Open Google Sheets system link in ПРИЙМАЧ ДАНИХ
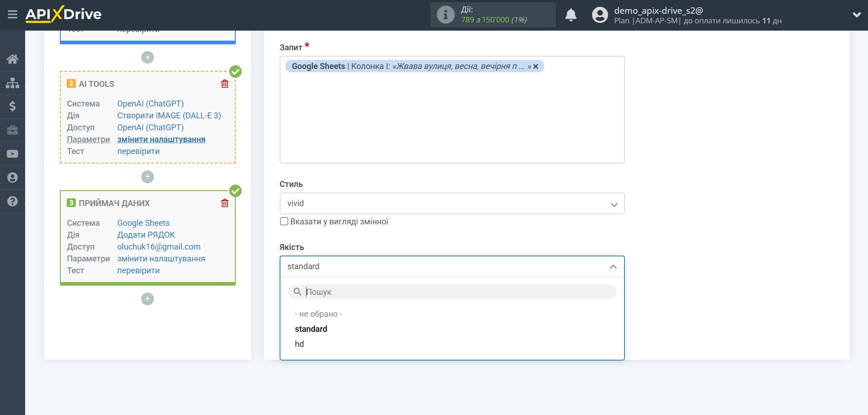Viewport: 868px width, 415px height. pos(143,223)
